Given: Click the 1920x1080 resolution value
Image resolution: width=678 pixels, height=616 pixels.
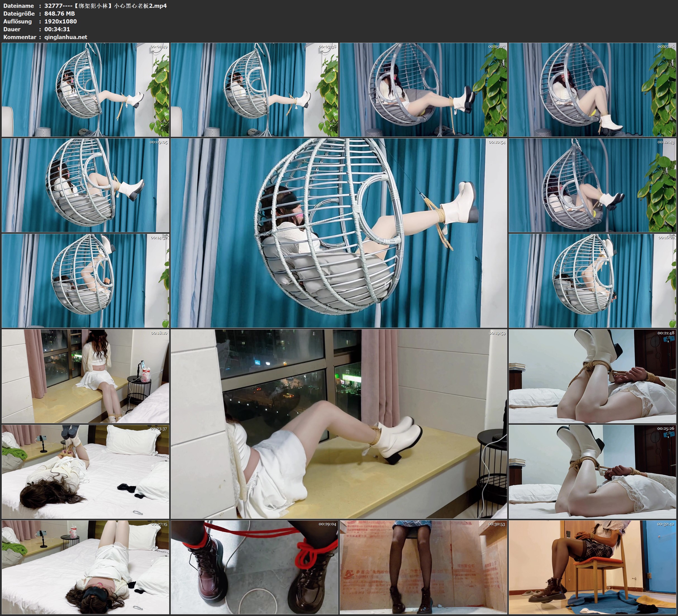Looking at the screenshot, I should (x=61, y=21).
